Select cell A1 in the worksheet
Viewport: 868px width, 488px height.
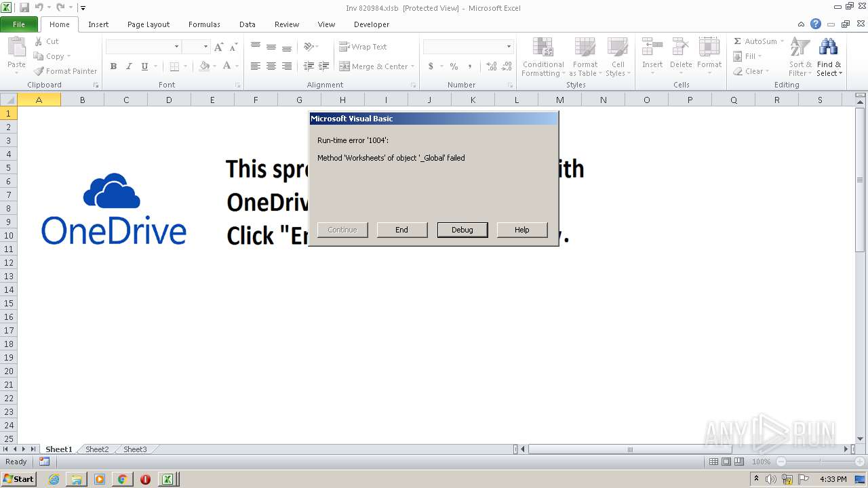tap(39, 113)
